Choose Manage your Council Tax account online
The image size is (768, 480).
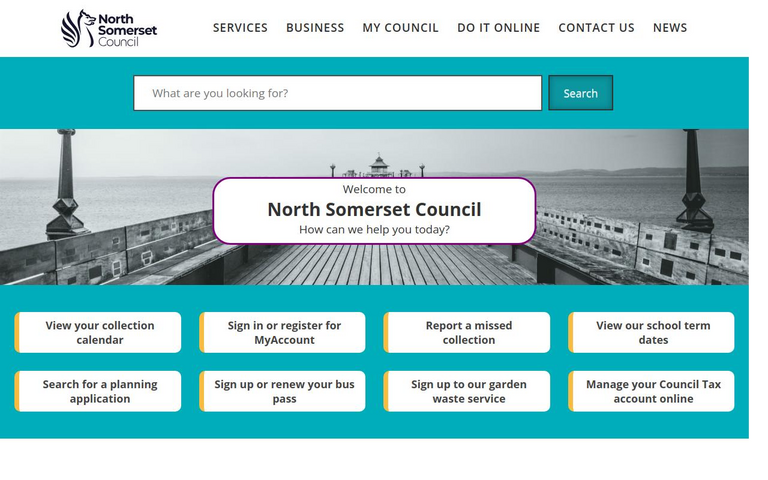click(651, 391)
